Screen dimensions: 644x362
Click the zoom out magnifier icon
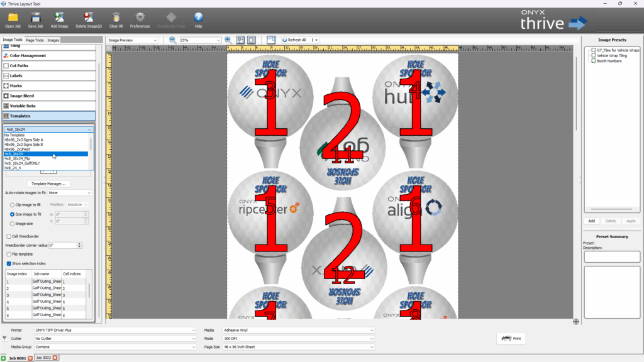[172, 40]
